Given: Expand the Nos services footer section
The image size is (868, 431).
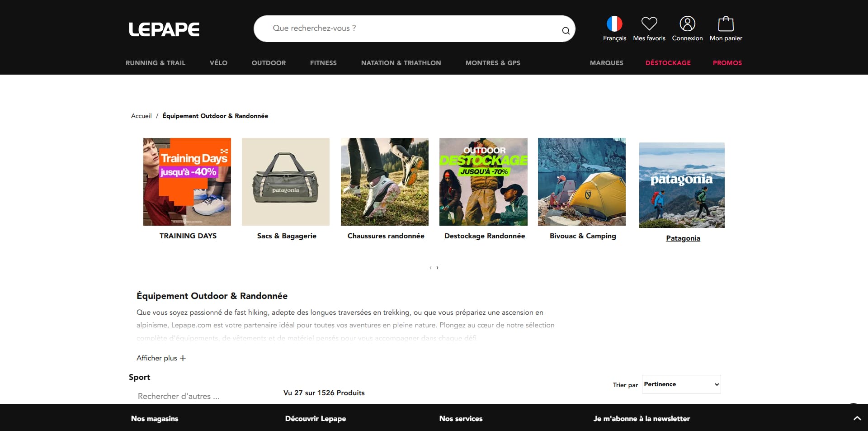Looking at the screenshot, I should point(461,419).
